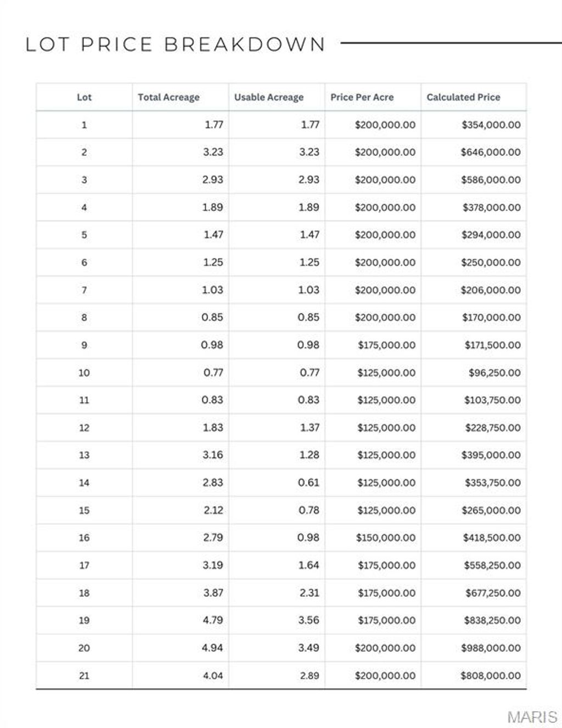Select lot number 9 cell
This screenshot has width=562, height=728.
click(84, 345)
